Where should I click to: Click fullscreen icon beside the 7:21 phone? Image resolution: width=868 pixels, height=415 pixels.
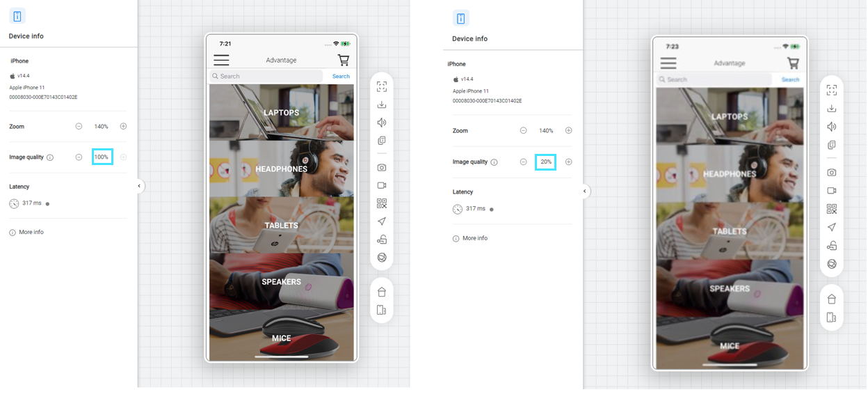pyautogui.click(x=382, y=87)
